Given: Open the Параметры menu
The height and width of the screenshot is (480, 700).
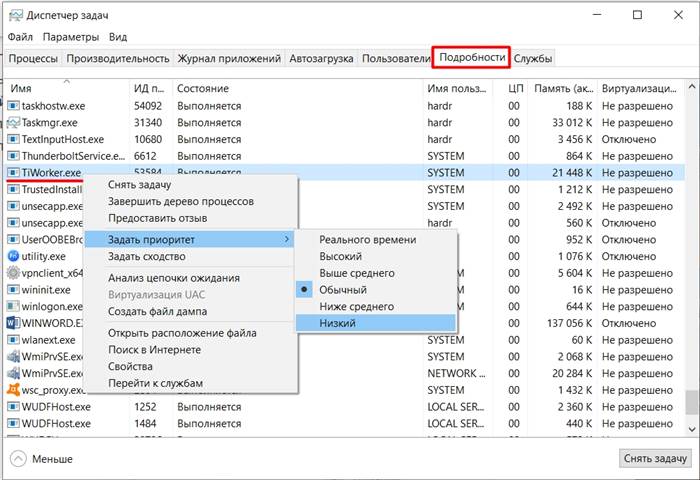Looking at the screenshot, I should [x=71, y=37].
